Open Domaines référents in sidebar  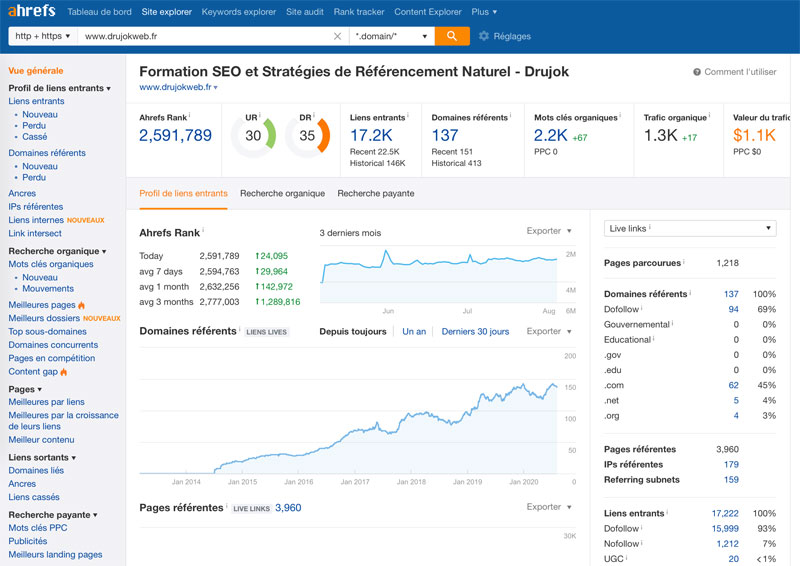(47, 153)
